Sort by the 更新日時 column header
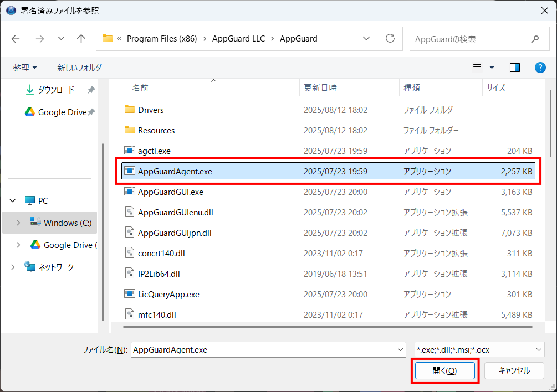 tap(320, 87)
